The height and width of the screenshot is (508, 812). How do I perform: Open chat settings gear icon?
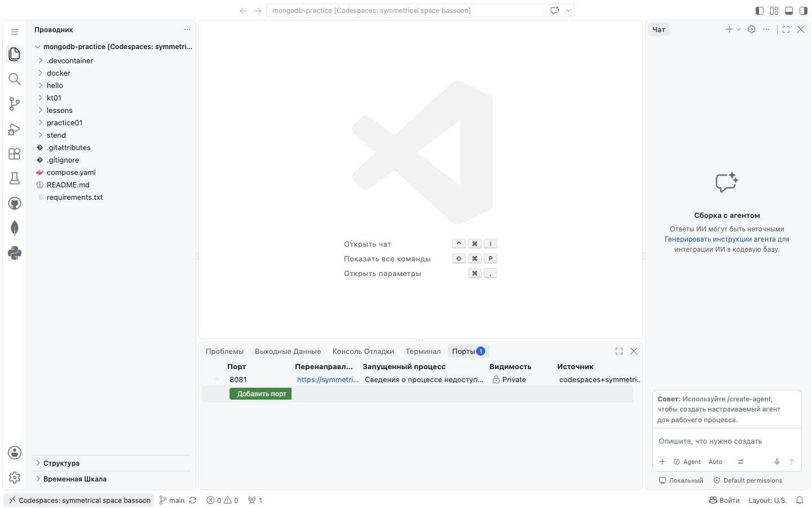752,29
